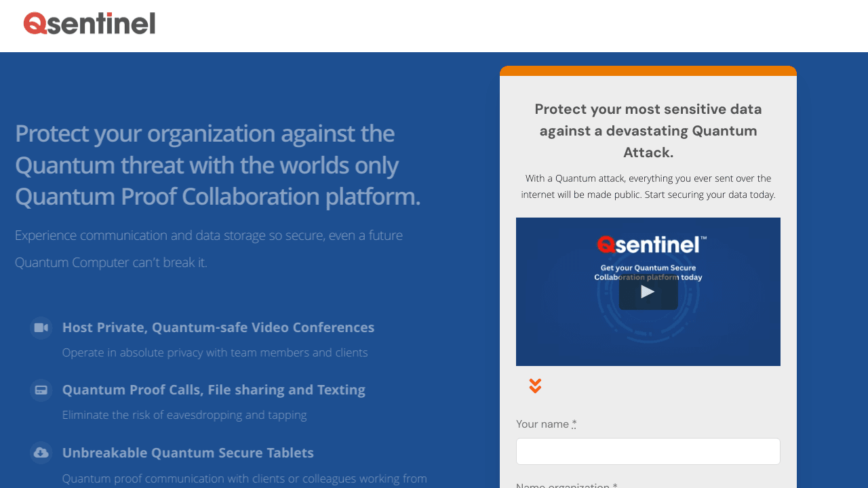Screen dimensions: 868x488
Task: Focus the Your name input field
Action: coord(648,451)
